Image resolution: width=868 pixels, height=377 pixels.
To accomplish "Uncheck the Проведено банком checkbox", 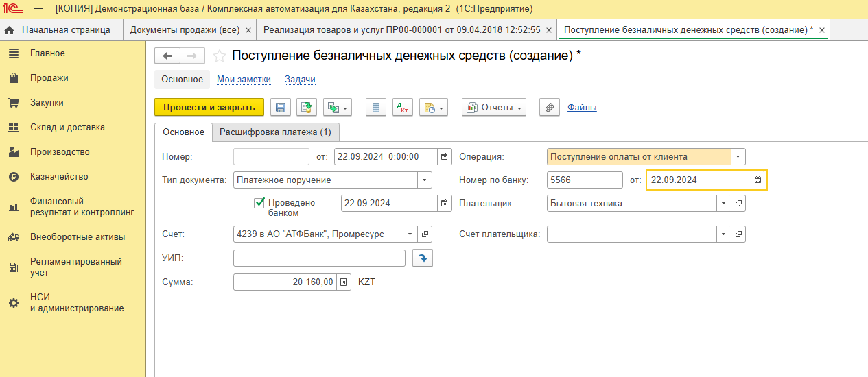I will tap(259, 203).
